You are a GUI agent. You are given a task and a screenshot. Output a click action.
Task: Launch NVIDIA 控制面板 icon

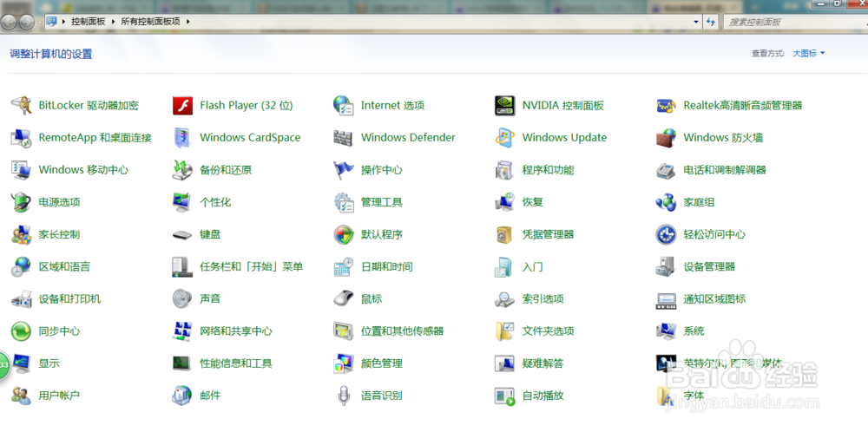point(505,105)
